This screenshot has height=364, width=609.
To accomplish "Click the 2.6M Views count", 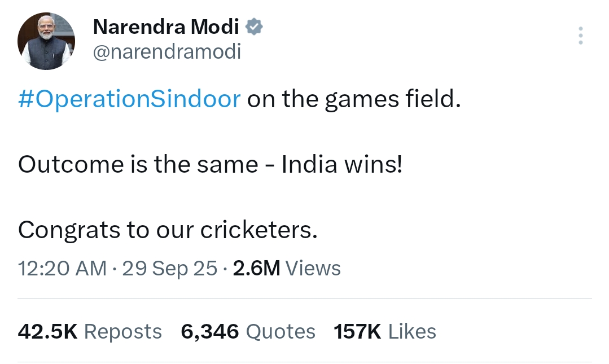I will coord(287,268).
